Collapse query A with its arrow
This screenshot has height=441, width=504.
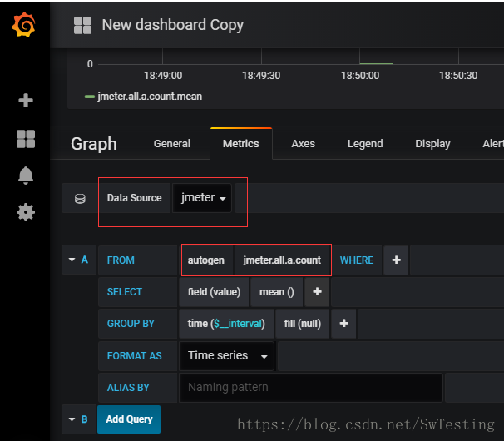72,260
